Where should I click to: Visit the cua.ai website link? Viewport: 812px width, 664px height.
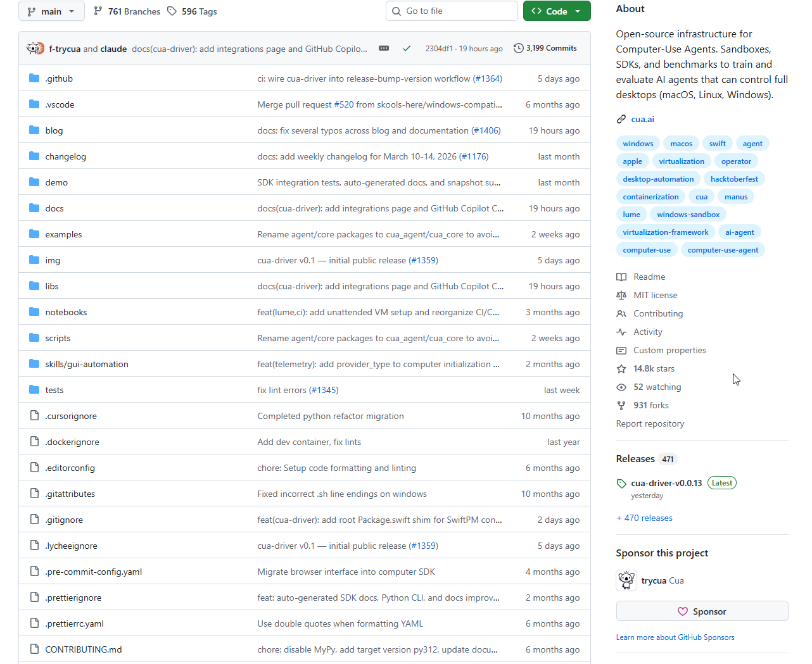tap(642, 119)
